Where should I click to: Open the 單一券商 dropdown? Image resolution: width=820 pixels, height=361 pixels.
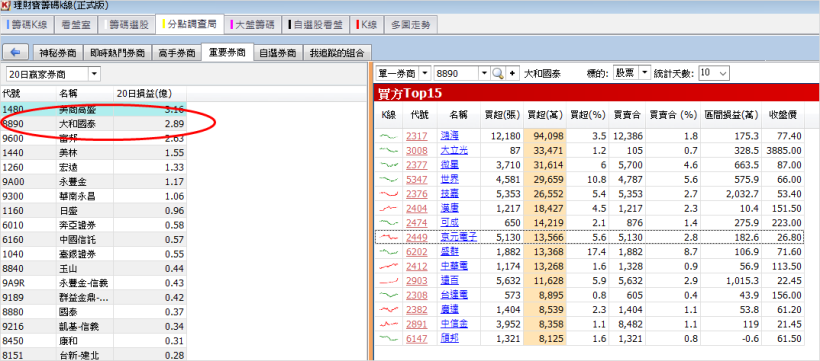(403, 73)
